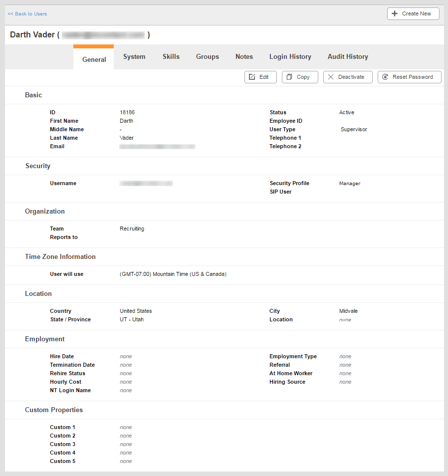The height and width of the screenshot is (476, 448).
Task: Click the none value beside Custom 2
Action: pyautogui.click(x=126, y=436)
